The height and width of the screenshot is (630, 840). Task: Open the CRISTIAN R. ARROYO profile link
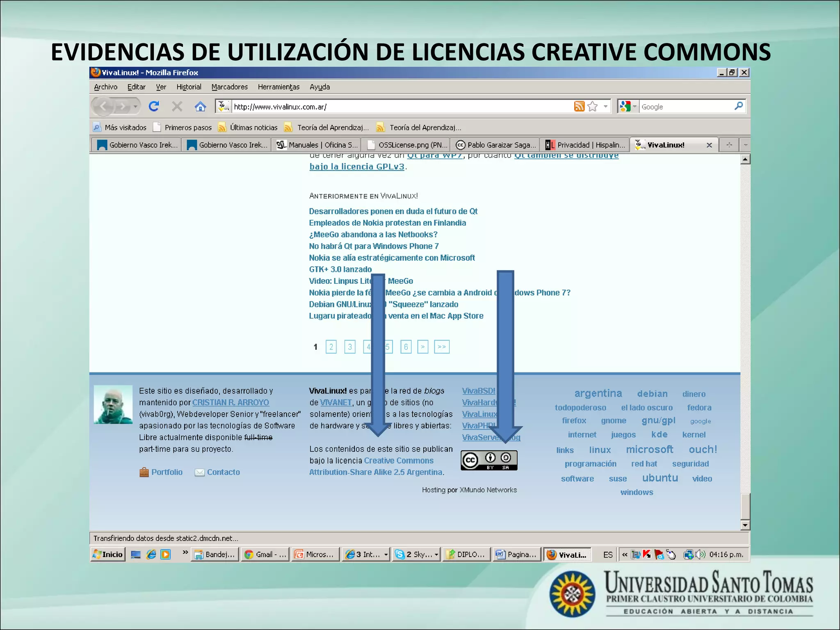[x=231, y=402]
